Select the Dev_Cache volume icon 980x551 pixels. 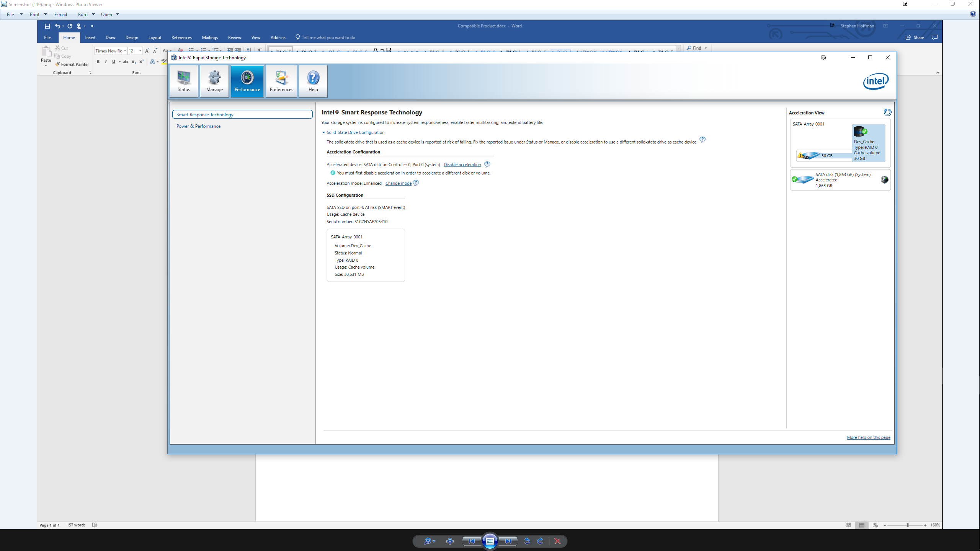point(860,132)
